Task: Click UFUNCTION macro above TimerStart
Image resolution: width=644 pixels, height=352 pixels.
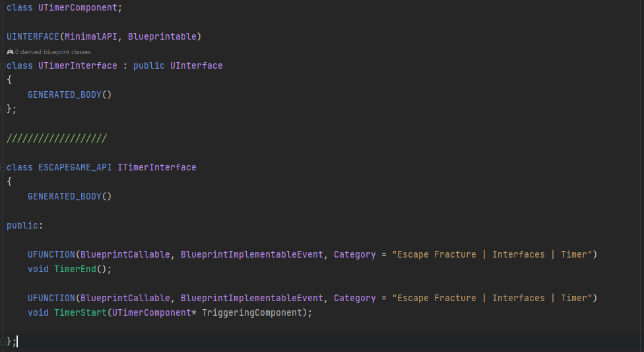Action: 51,298
